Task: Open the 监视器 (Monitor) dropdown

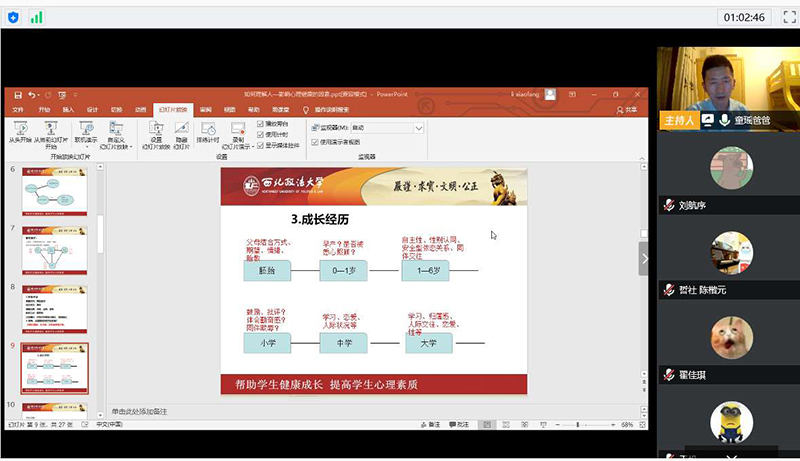Action: click(418, 128)
